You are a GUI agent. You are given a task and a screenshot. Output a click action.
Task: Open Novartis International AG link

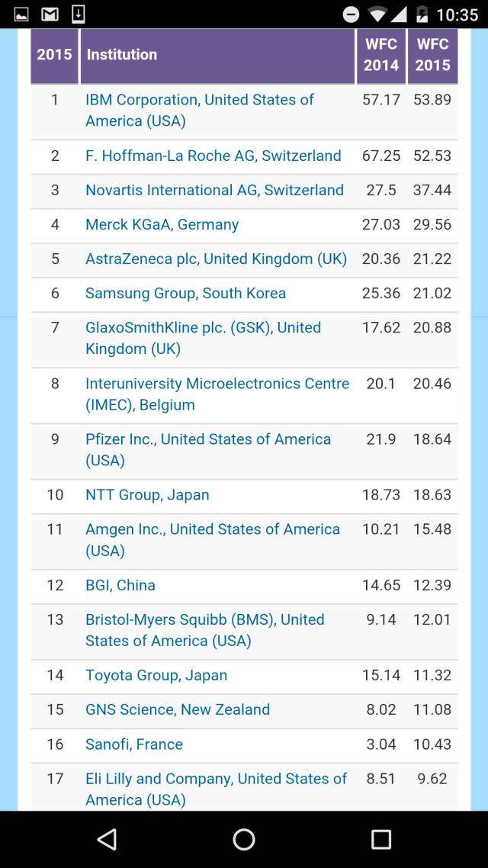pos(214,190)
